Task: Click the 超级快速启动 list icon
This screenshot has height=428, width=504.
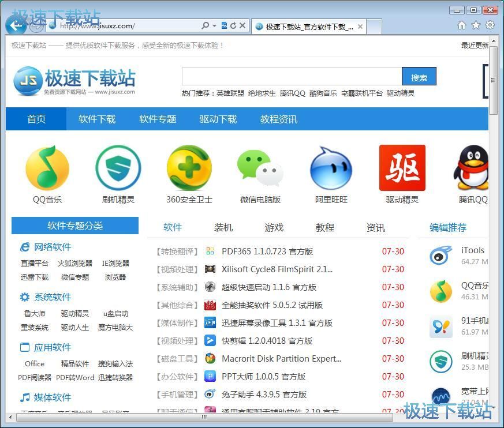Action: pos(210,287)
